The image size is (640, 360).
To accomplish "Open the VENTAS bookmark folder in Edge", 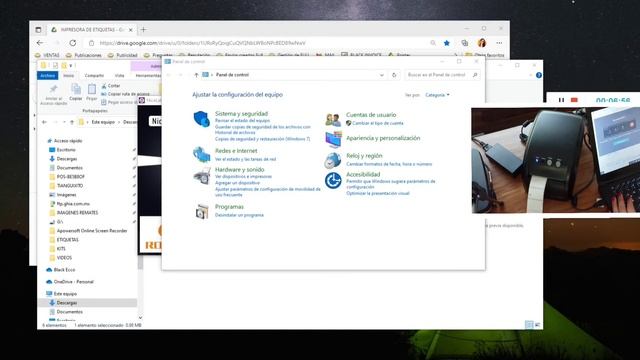I will coord(47,55).
